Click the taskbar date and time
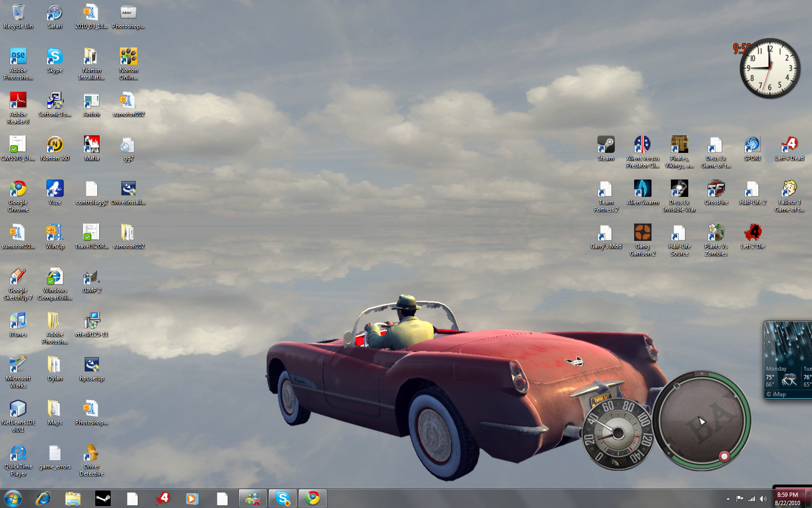Image resolution: width=812 pixels, height=508 pixels. pyautogui.click(x=787, y=499)
